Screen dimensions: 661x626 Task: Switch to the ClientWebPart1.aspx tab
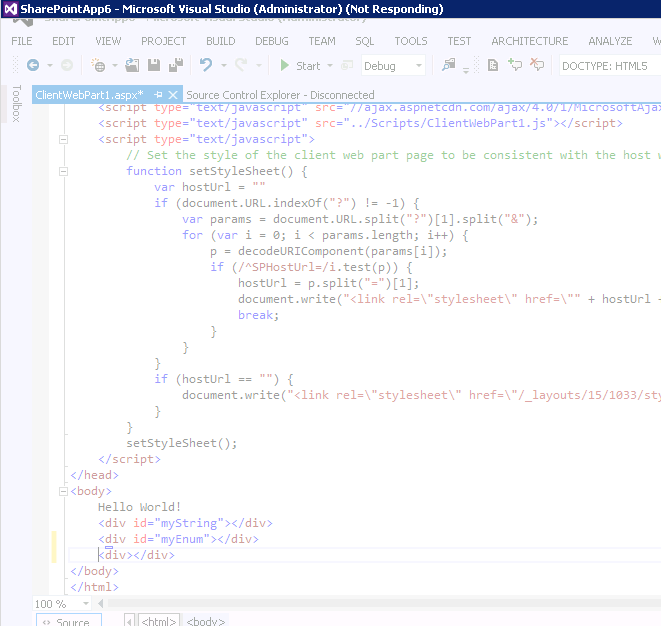coord(89,95)
